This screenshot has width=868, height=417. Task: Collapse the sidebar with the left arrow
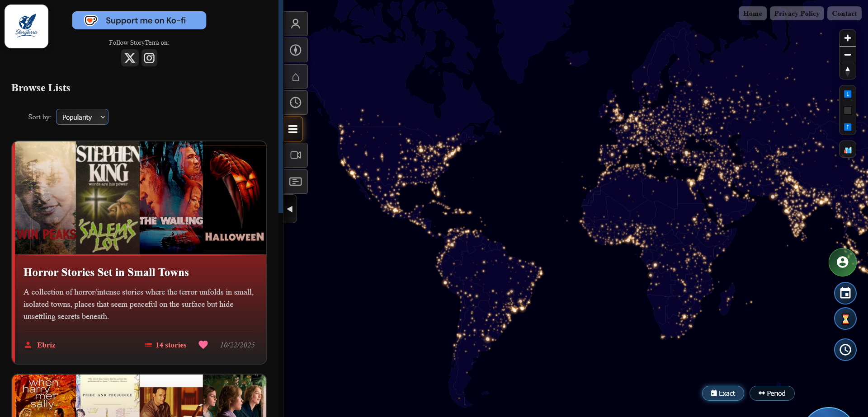tap(290, 209)
